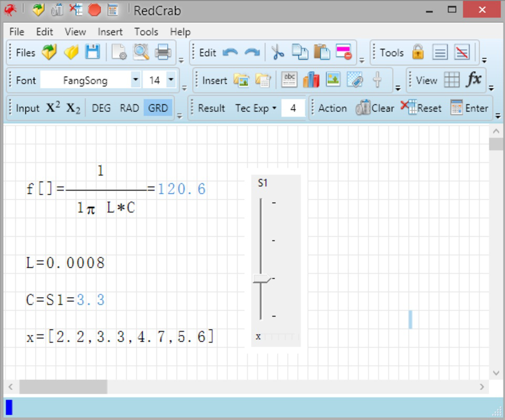
Task: Save document with the blue floppy disk icon
Action: pyautogui.click(x=93, y=52)
